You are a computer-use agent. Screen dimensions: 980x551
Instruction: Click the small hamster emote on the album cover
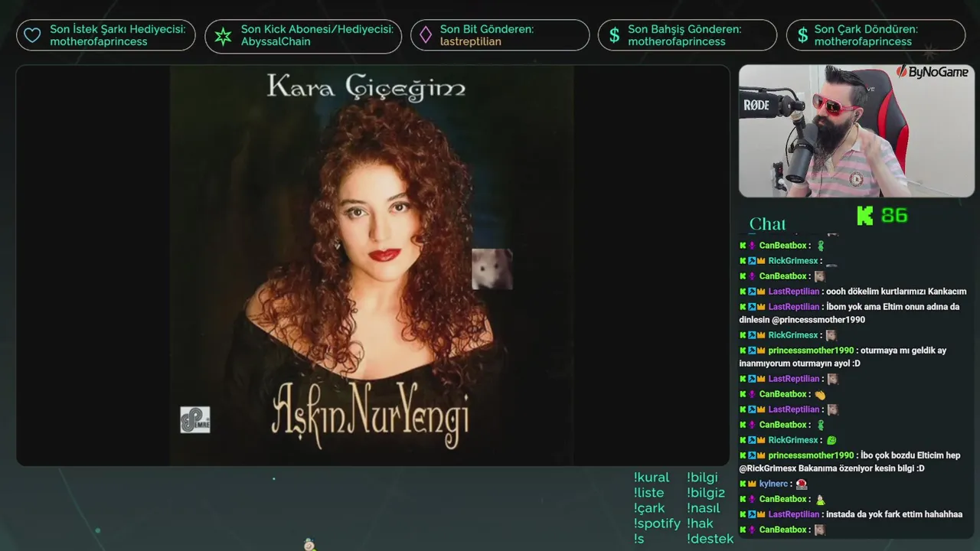(492, 269)
